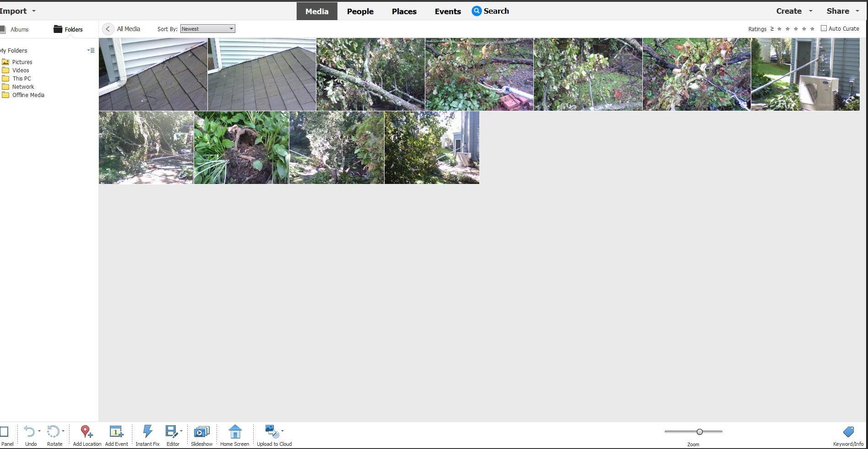Switch to the People tab
The image size is (868, 449).
point(360,11)
